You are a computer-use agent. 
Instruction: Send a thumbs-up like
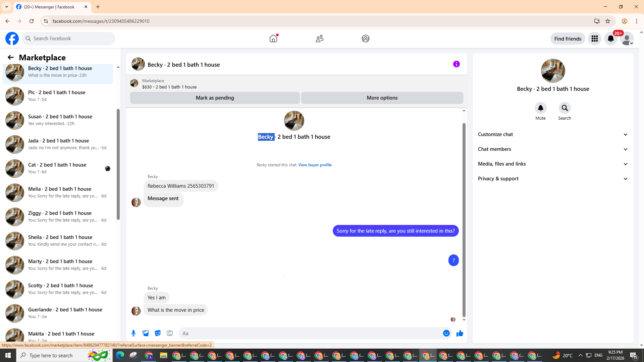(x=460, y=333)
